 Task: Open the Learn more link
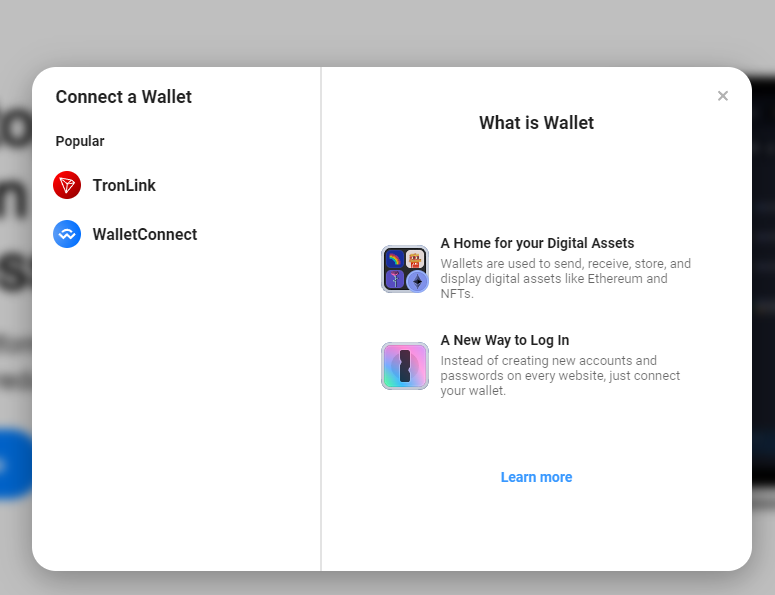(536, 477)
